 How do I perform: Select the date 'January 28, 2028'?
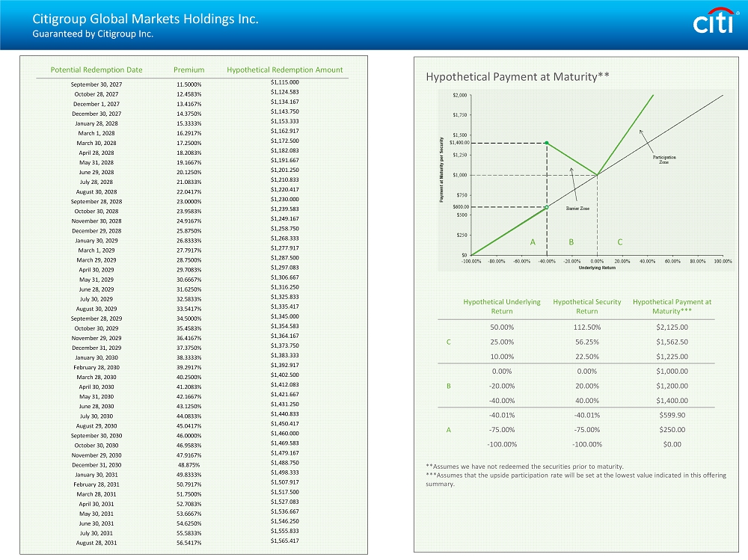point(96,123)
